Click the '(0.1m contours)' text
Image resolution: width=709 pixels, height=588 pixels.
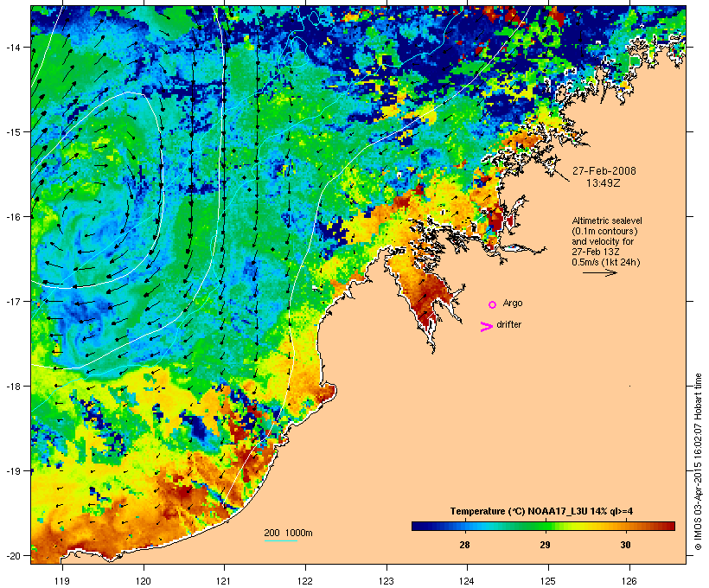coord(604,231)
